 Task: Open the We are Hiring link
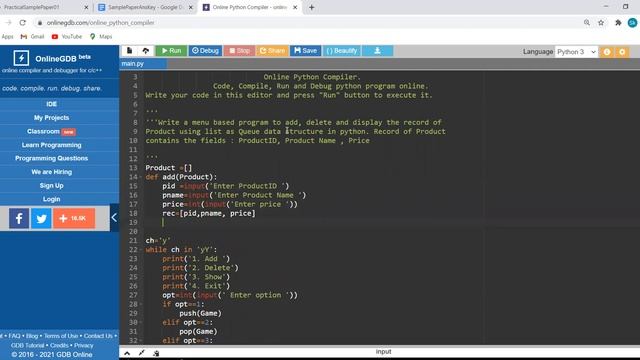point(51,172)
